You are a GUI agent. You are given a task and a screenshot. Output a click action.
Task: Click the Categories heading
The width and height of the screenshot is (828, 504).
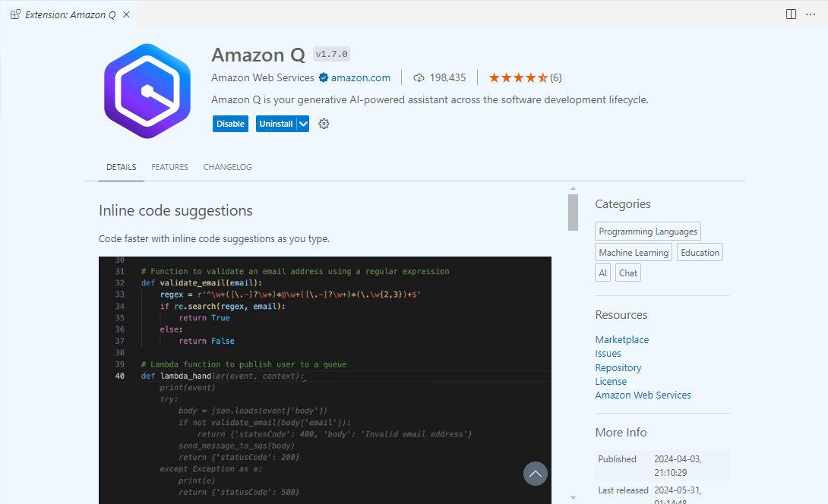click(x=623, y=203)
